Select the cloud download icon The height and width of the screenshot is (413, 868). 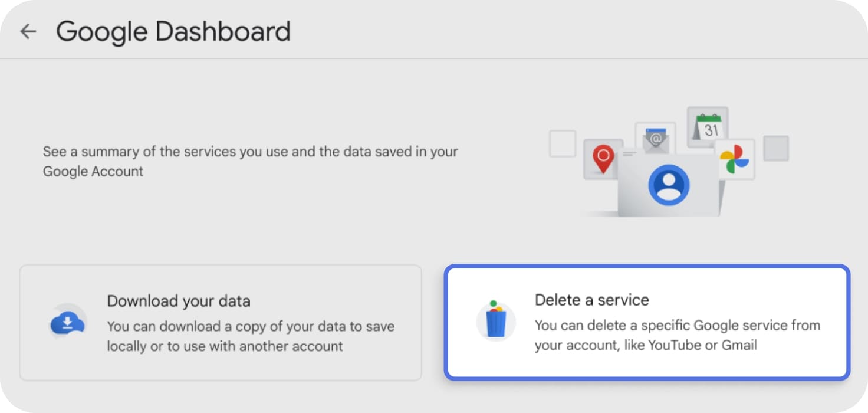(x=67, y=322)
